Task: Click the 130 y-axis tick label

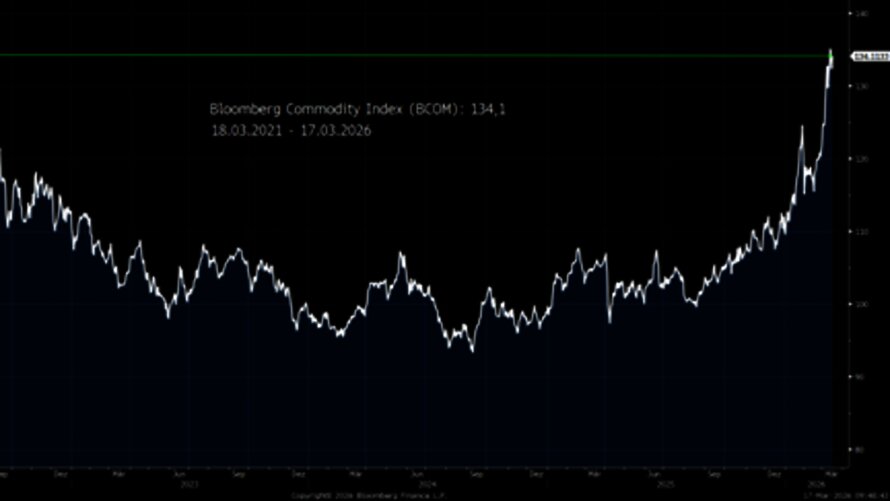Action: click(x=859, y=87)
